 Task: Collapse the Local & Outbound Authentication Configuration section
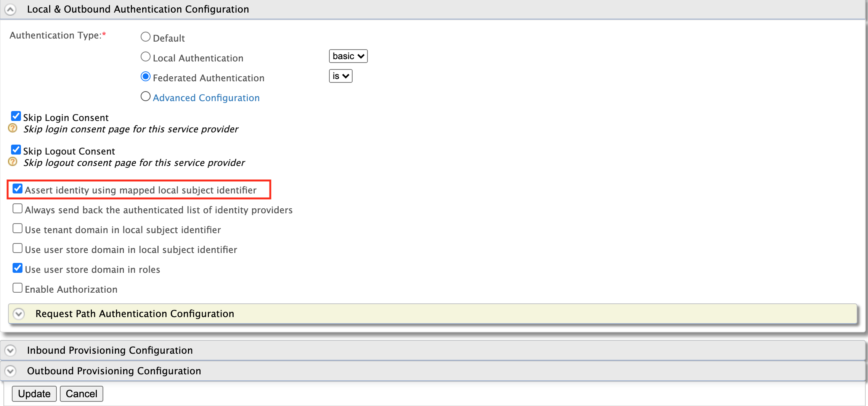11,9
